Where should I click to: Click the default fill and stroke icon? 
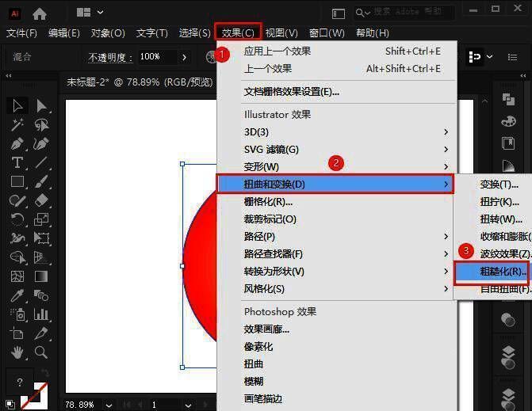[x=10, y=404]
